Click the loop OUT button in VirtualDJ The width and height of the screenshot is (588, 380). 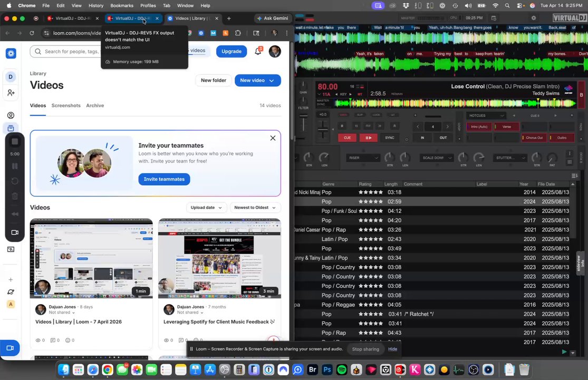[444, 138]
